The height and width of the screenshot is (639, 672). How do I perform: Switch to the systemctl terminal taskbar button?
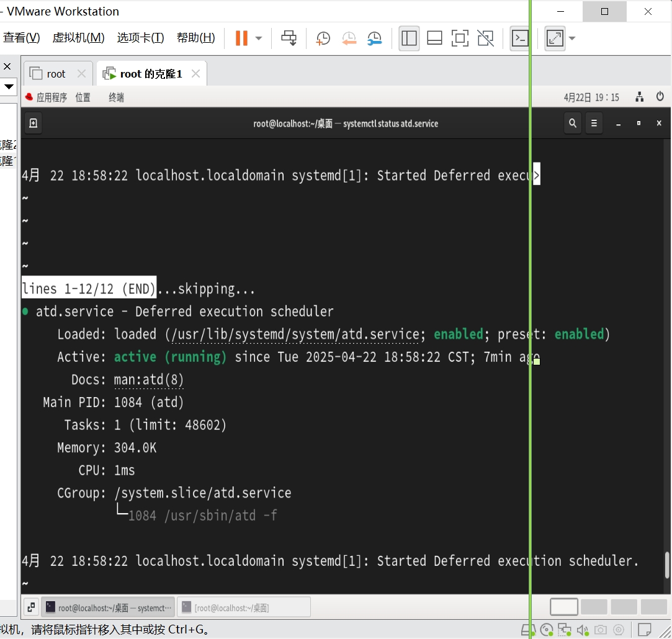coord(109,607)
